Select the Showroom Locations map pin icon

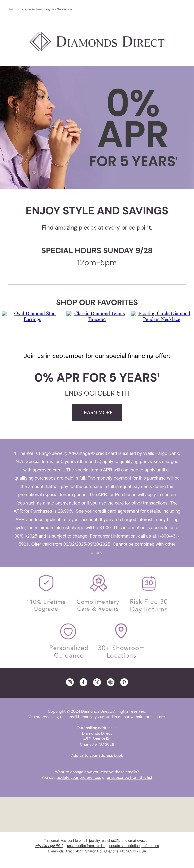point(121,630)
